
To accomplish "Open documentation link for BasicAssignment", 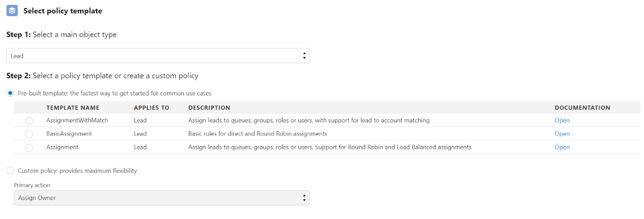I will [562, 134].
